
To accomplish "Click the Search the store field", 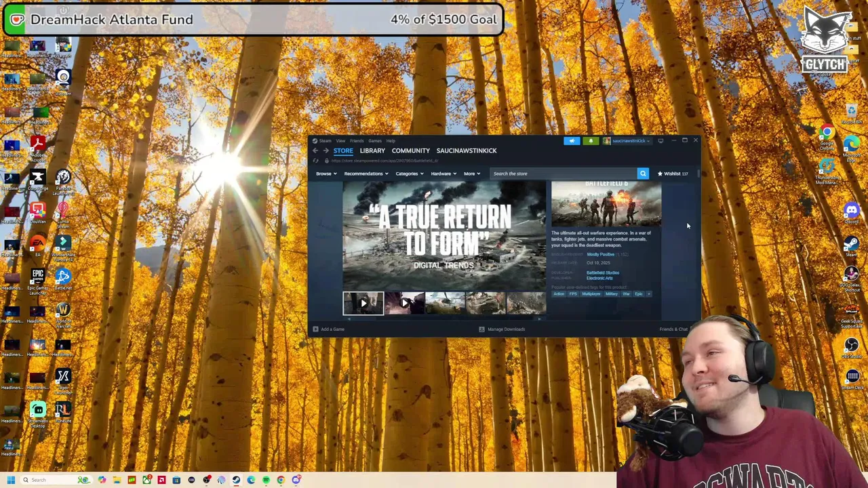I will [x=564, y=174].
